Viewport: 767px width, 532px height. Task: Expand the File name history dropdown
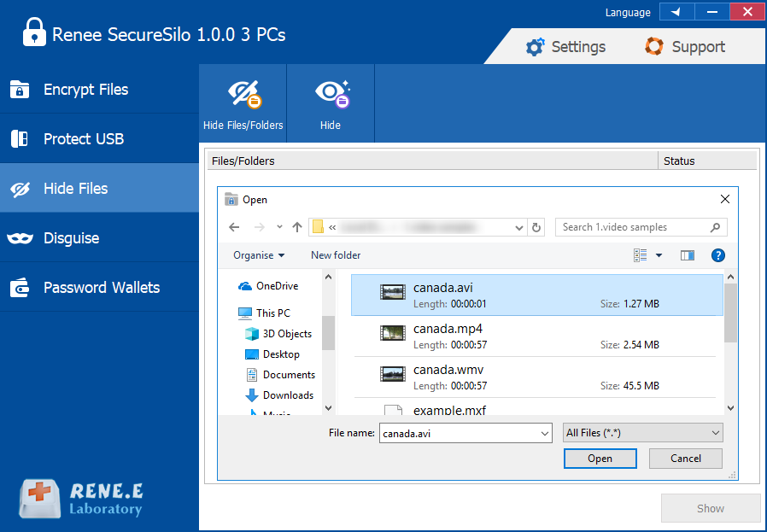click(x=544, y=433)
